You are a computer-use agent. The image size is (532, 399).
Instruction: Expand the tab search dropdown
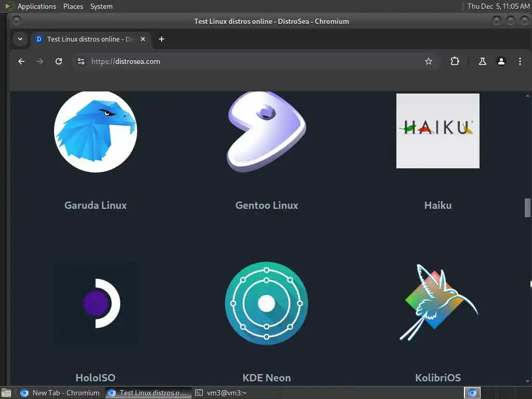click(20, 39)
